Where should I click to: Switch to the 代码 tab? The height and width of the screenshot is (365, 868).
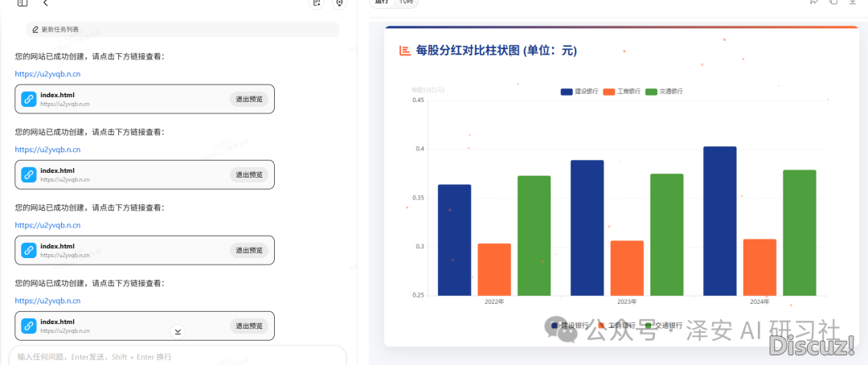tap(407, 2)
